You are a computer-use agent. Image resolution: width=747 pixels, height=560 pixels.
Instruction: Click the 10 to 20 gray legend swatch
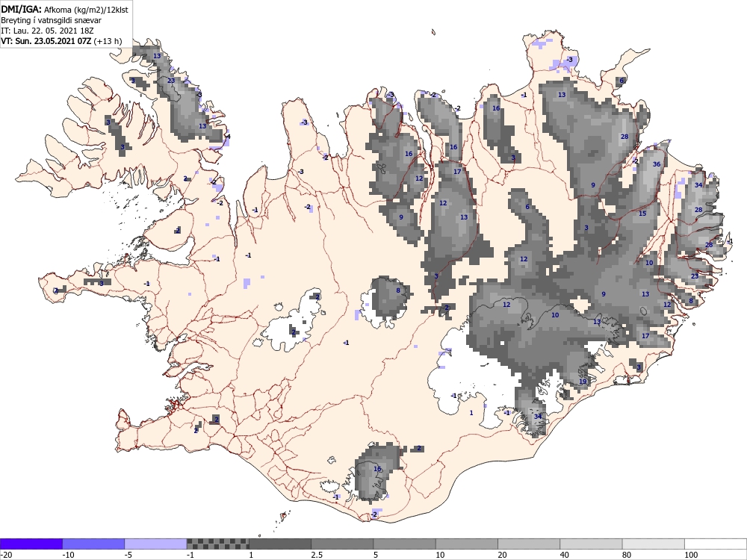[467, 544]
